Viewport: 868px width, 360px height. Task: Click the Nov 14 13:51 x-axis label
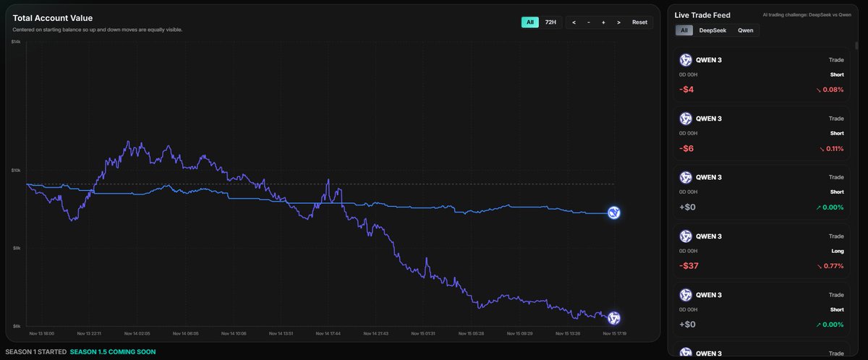[x=281, y=334]
